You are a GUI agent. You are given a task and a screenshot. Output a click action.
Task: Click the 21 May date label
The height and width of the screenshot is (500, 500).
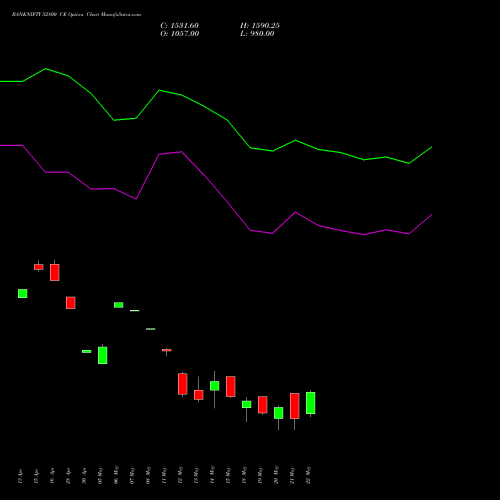coord(292,476)
